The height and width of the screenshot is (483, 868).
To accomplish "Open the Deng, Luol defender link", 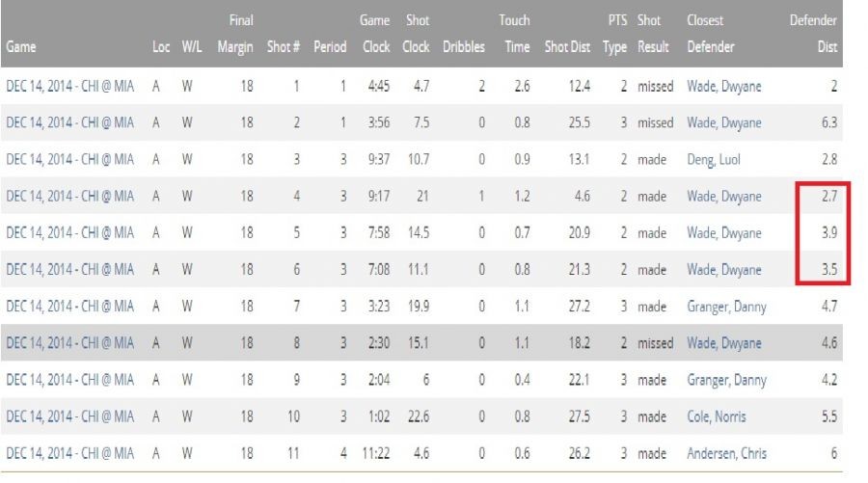I will [x=713, y=160].
